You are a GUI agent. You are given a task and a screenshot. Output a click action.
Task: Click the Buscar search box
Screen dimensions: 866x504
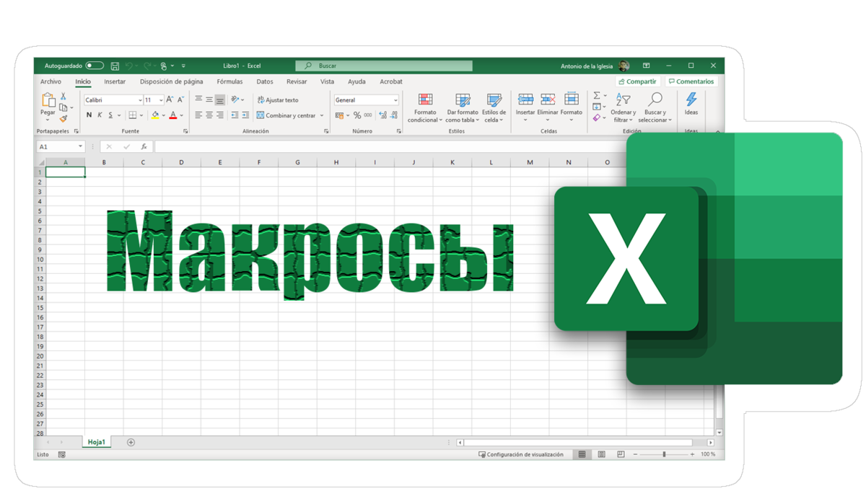tap(384, 66)
